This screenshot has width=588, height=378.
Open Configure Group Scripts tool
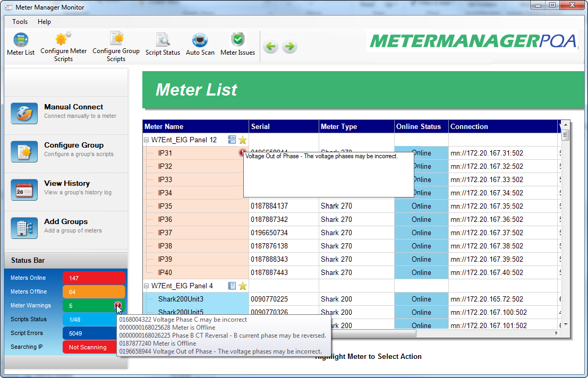click(116, 47)
